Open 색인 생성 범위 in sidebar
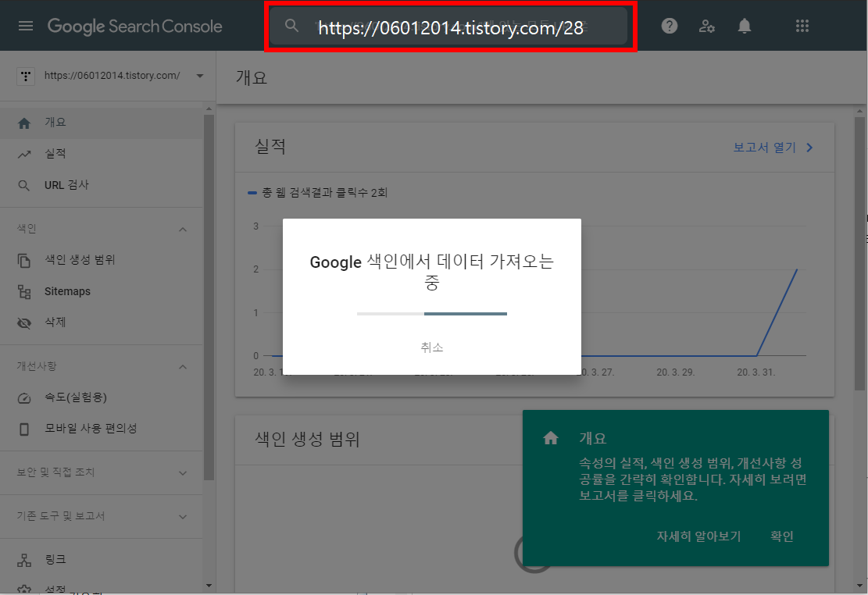This screenshot has width=868, height=595. click(102, 259)
